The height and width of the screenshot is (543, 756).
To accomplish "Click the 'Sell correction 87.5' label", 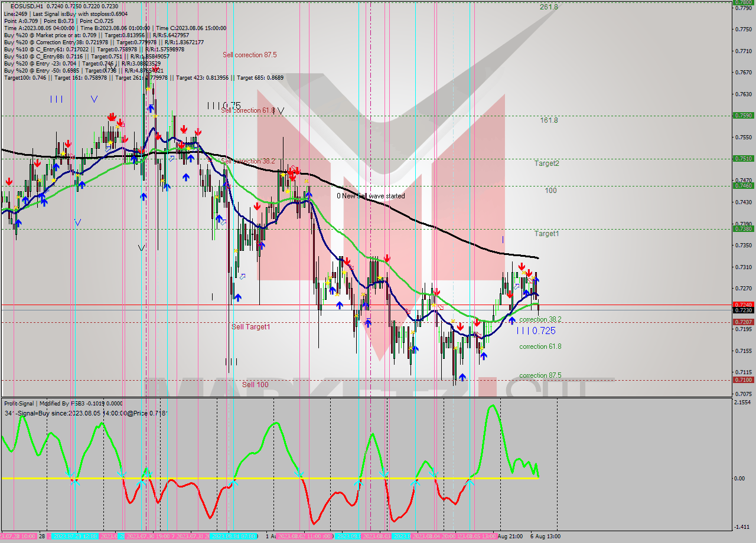I will 249,55.
